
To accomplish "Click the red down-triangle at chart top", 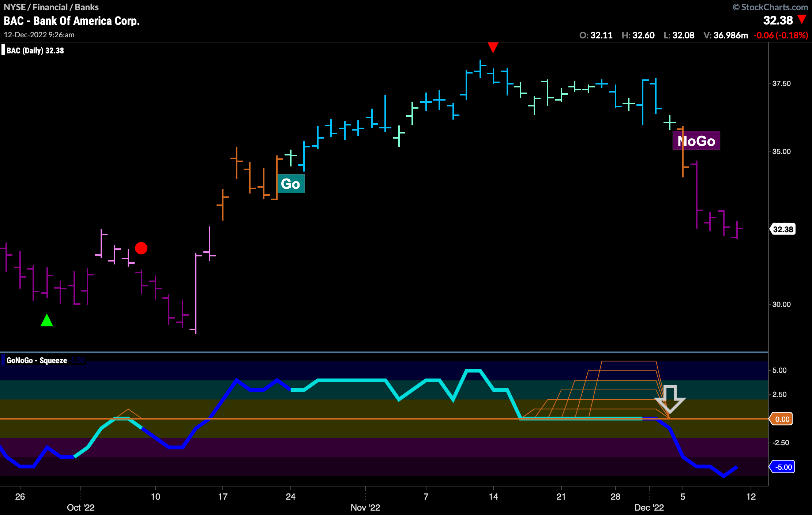I will tap(493, 48).
